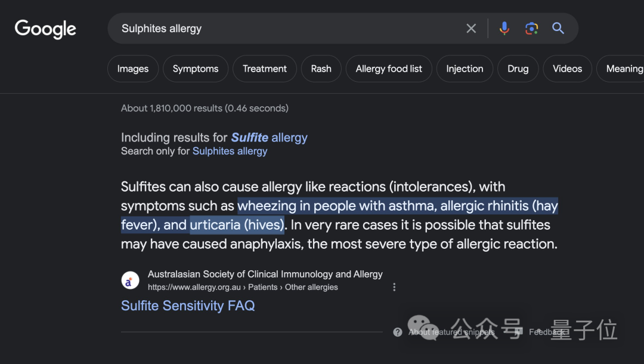644x364 pixels.
Task: Select the Videos filter chip
Action: click(x=567, y=69)
